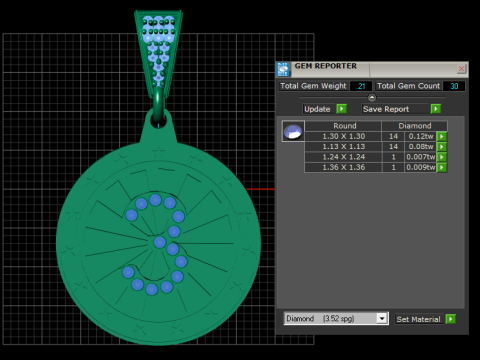Click the Total Gem Count value 30

[454, 86]
